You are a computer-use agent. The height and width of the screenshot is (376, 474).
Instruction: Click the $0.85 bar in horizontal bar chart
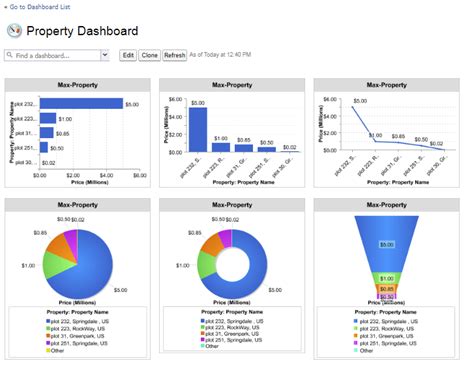point(47,133)
